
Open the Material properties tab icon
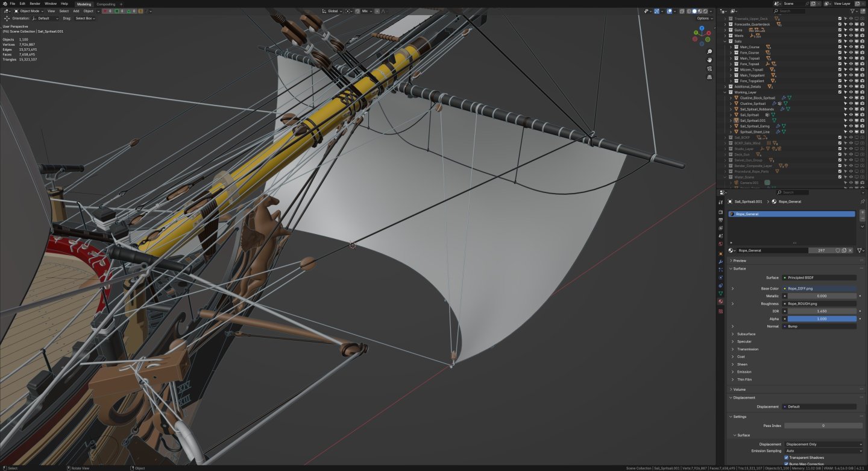click(720, 301)
